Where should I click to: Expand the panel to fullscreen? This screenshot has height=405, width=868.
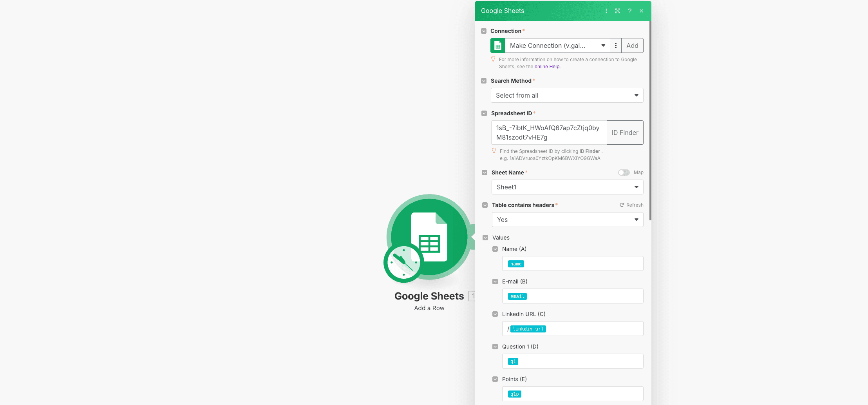(x=617, y=11)
